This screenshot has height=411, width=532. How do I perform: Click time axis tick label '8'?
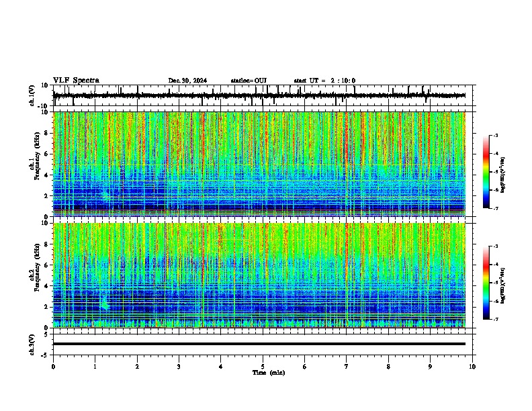tap(388, 367)
